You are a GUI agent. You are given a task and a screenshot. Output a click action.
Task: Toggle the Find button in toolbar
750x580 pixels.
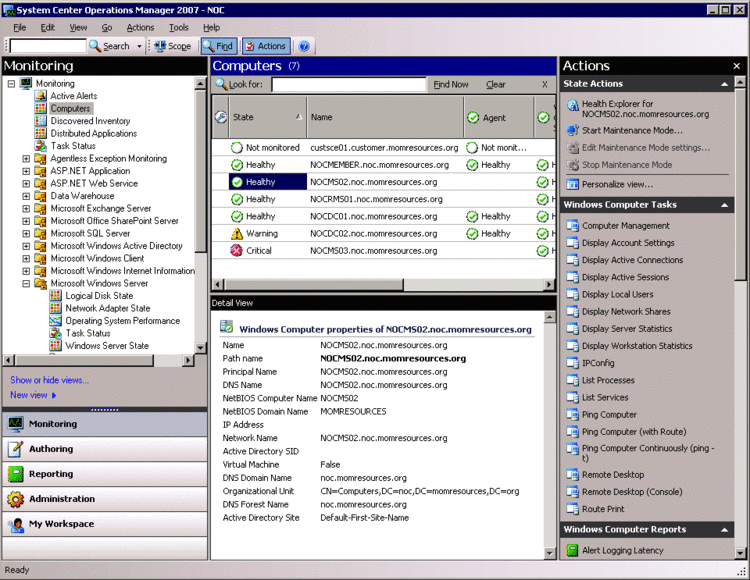click(218, 46)
